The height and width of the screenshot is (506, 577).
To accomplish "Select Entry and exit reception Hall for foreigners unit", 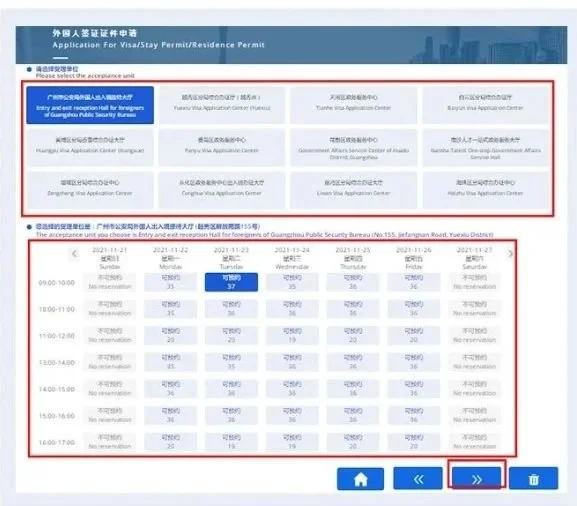I will (90, 105).
